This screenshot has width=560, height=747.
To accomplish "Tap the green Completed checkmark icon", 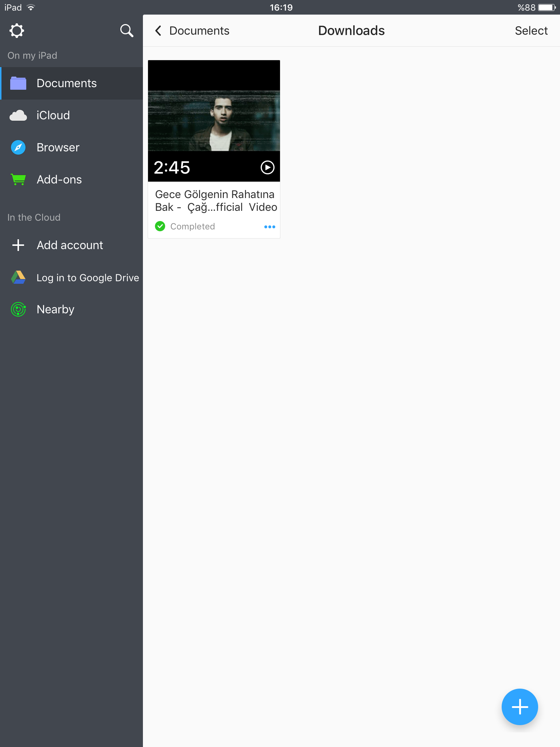I will tap(160, 226).
